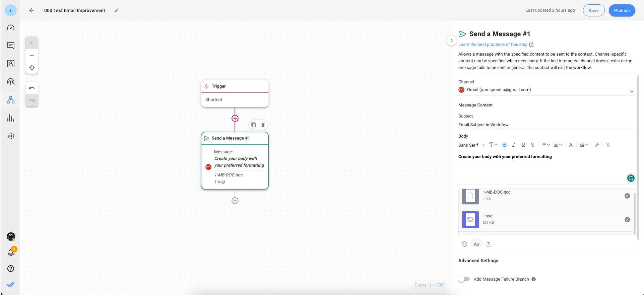Click the Publish button
Screen dimensions: 644x295
(x=622, y=10)
